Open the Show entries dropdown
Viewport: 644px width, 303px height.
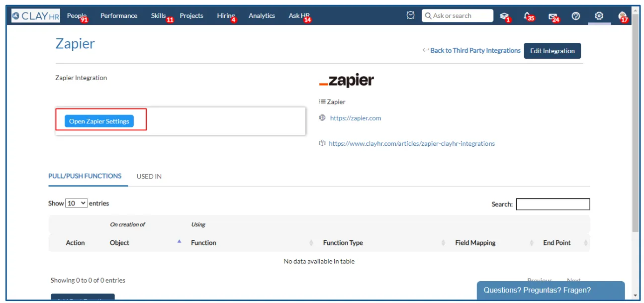[77, 203]
